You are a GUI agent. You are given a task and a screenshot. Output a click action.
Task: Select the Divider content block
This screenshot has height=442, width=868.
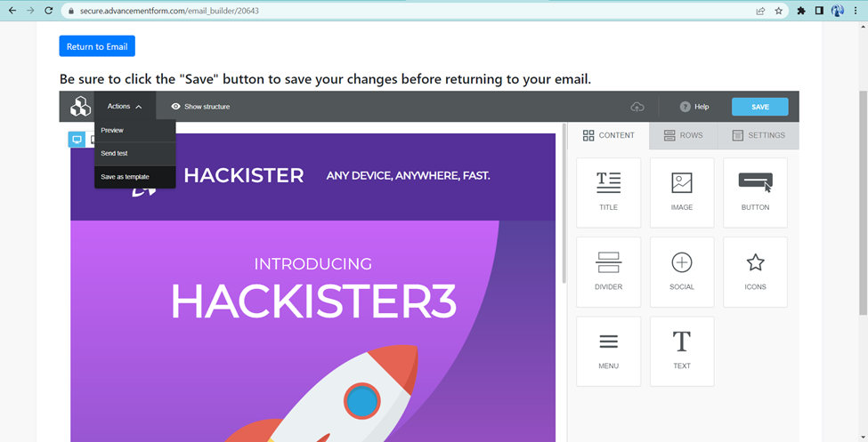[x=608, y=272]
